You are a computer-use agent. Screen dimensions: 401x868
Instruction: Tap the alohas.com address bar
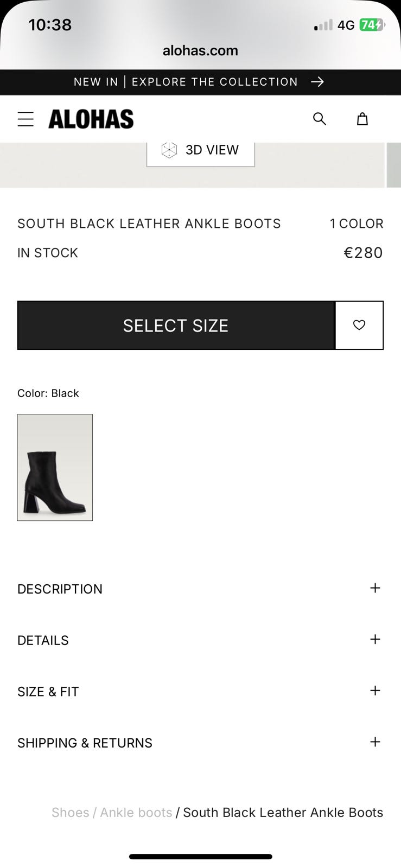click(x=200, y=50)
